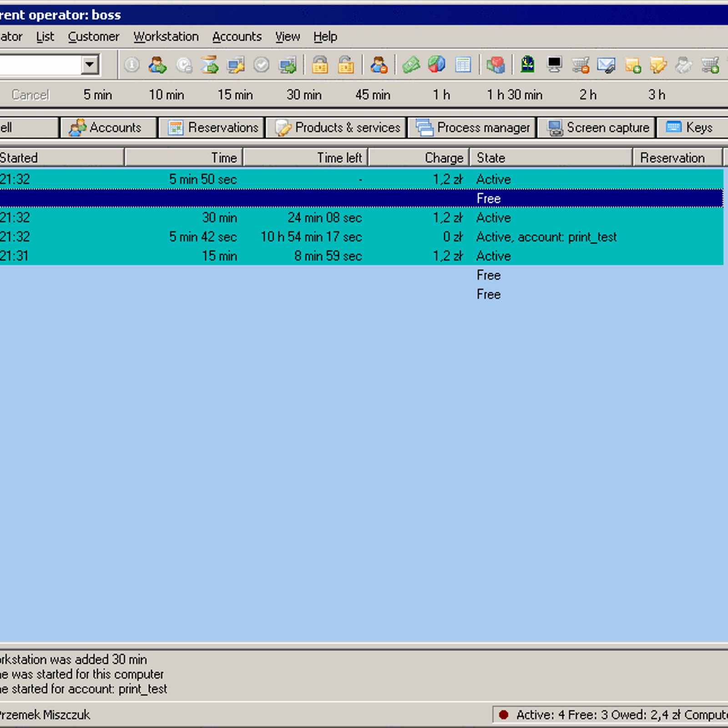Click the open padlock toolbar icon
Viewport: 728px width, 728px height.
[x=346, y=65]
